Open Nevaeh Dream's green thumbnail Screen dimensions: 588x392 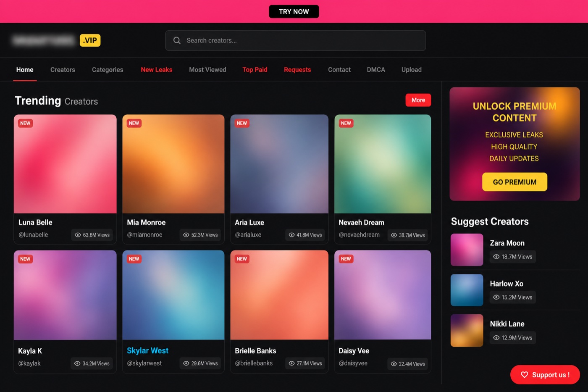click(x=383, y=164)
